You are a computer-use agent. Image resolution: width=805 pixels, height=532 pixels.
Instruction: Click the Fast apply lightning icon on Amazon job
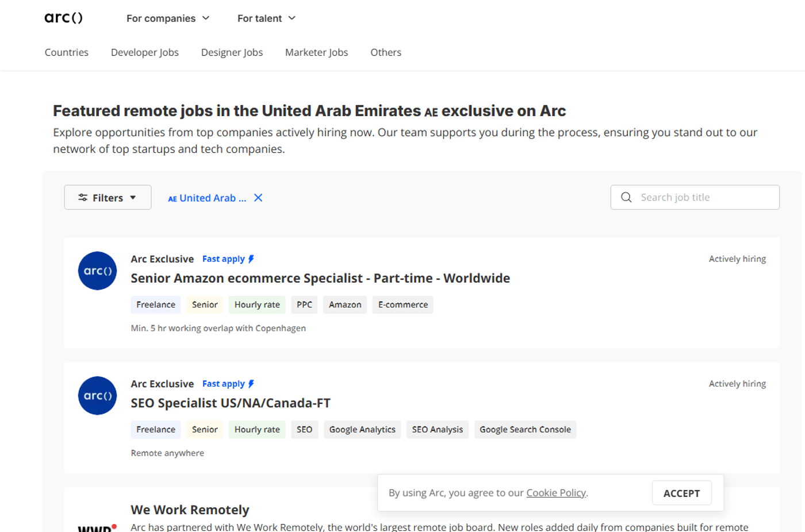click(251, 259)
